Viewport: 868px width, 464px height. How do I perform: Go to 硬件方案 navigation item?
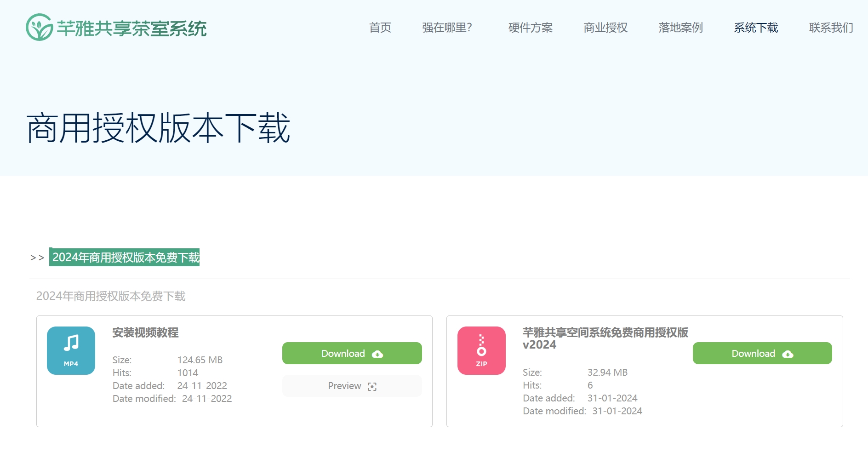coord(530,28)
